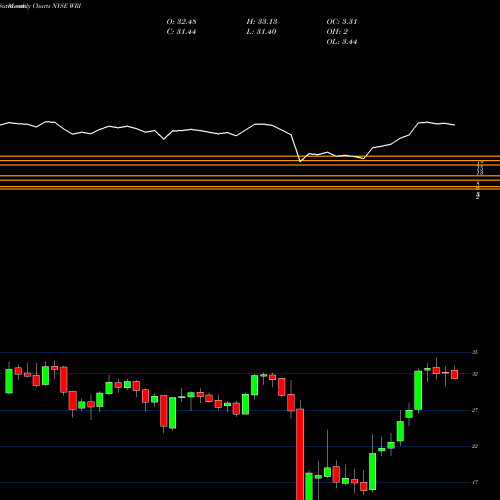The image size is (500, 500).
Task: Click the 'OL: 3.44' value
Action: 342,42
